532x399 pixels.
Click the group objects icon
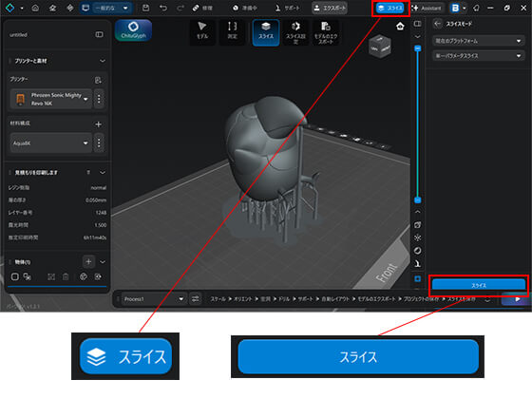(28, 276)
